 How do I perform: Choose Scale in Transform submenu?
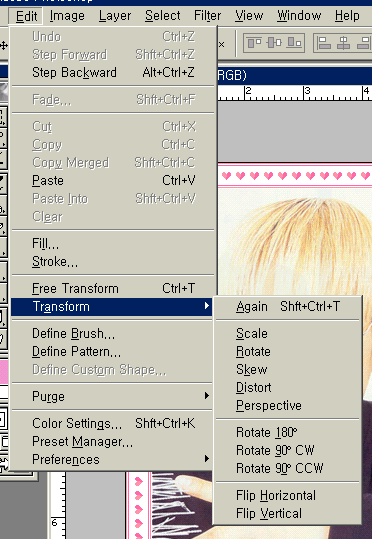coord(287,333)
